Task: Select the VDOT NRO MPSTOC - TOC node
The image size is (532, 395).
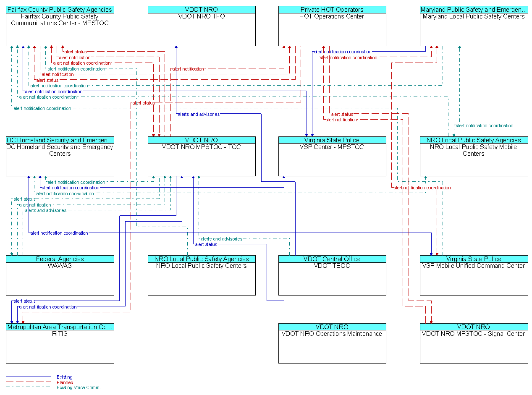Action: [202, 157]
